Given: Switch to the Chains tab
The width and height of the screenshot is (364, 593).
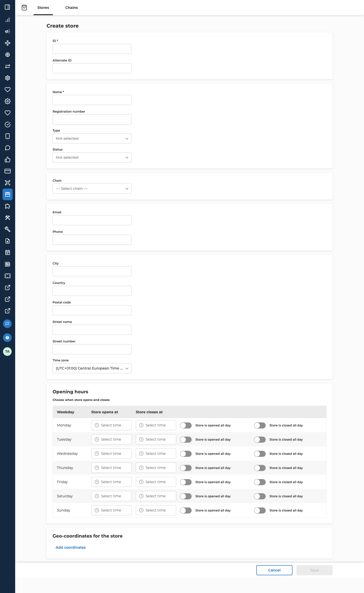Looking at the screenshot, I should point(72,8).
